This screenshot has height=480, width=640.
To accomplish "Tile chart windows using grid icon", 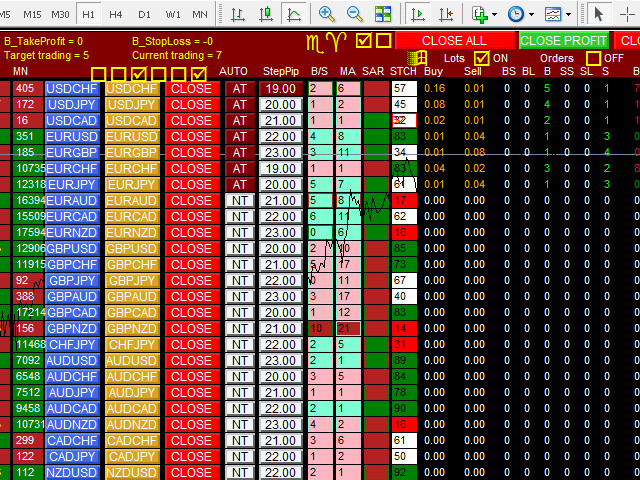I will pyautogui.click(x=383, y=14).
